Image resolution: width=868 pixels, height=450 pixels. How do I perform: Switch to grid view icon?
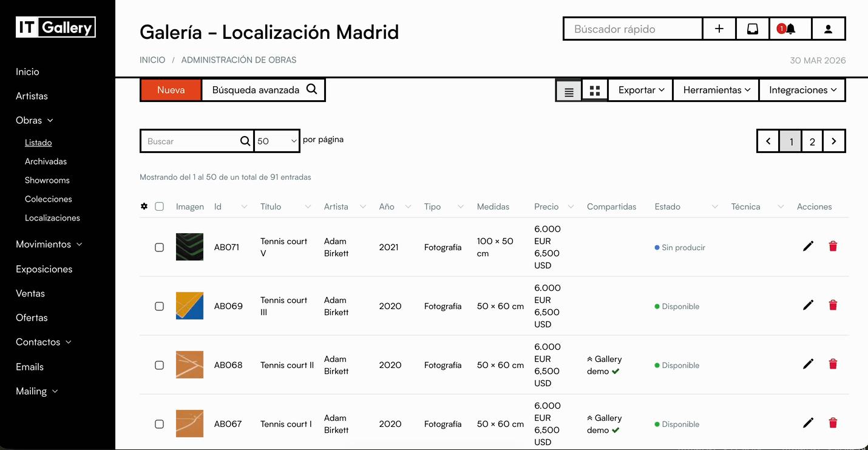coord(595,90)
